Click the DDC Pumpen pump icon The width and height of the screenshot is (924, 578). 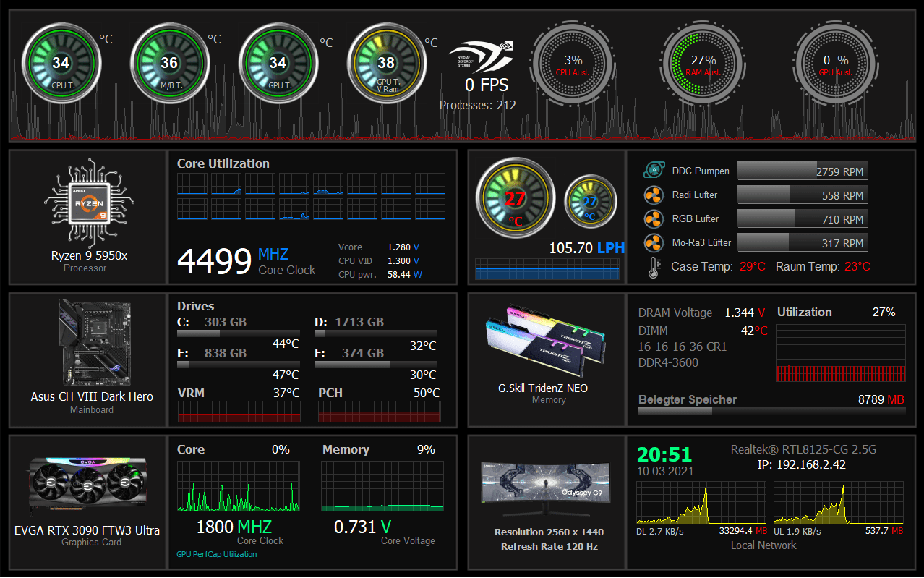point(654,171)
